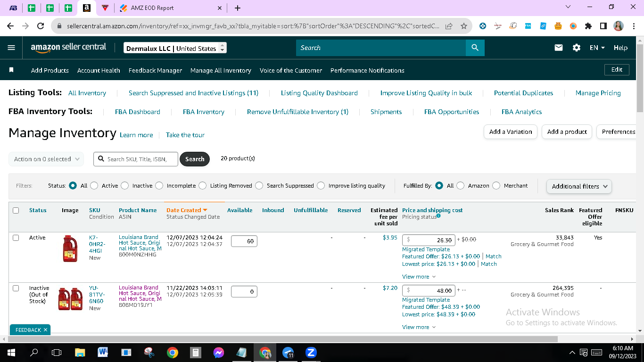Open Voice of the Customer

pos(291,70)
